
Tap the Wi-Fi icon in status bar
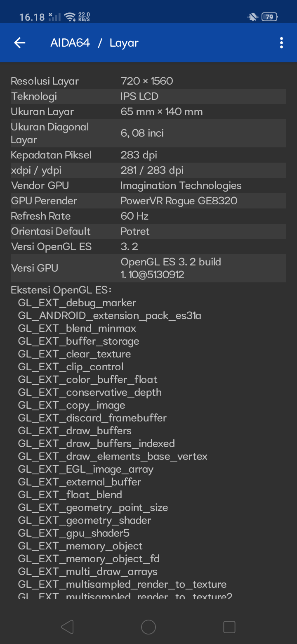pyautogui.click(x=70, y=17)
